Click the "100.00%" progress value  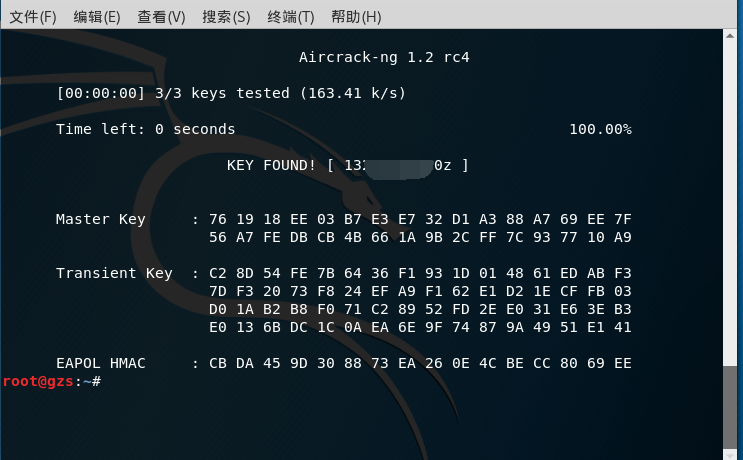600,129
